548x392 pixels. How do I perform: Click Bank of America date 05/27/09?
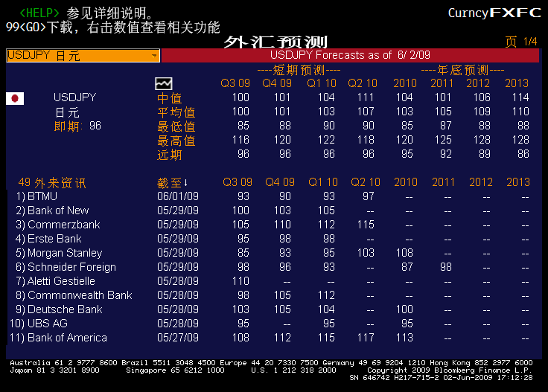tap(178, 338)
